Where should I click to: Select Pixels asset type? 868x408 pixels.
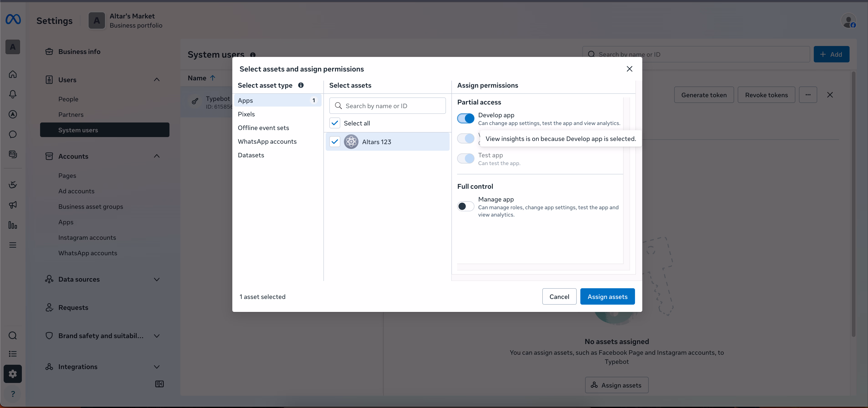pos(246,114)
